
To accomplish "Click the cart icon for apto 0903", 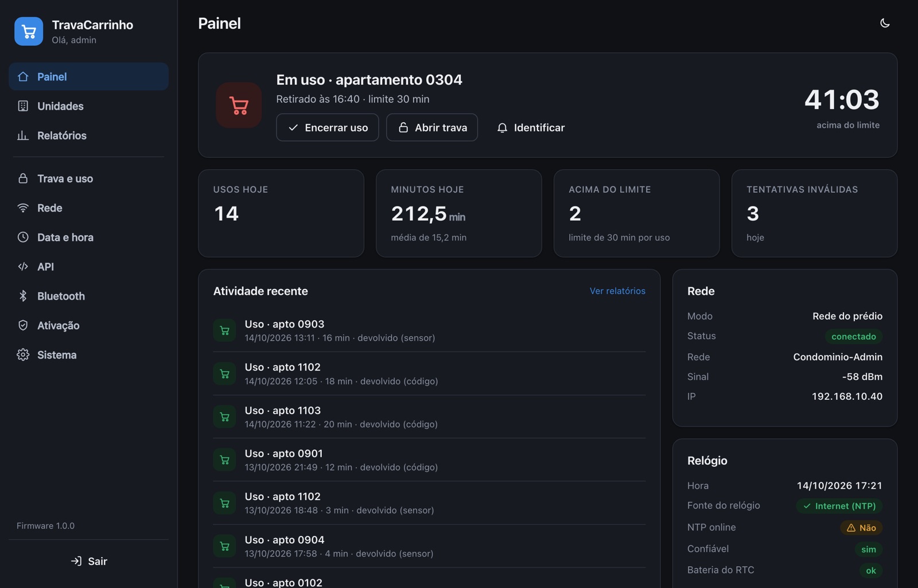I will point(224,330).
